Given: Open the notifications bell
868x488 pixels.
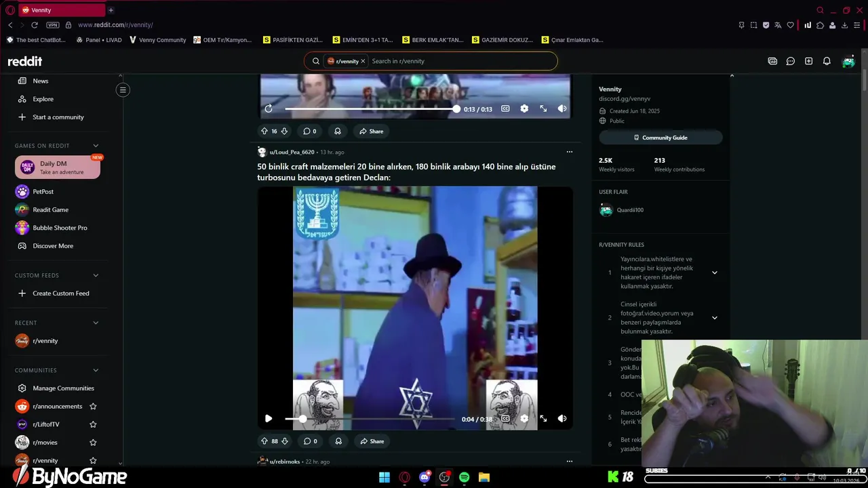Looking at the screenshot, I should (x=827, y=61).
